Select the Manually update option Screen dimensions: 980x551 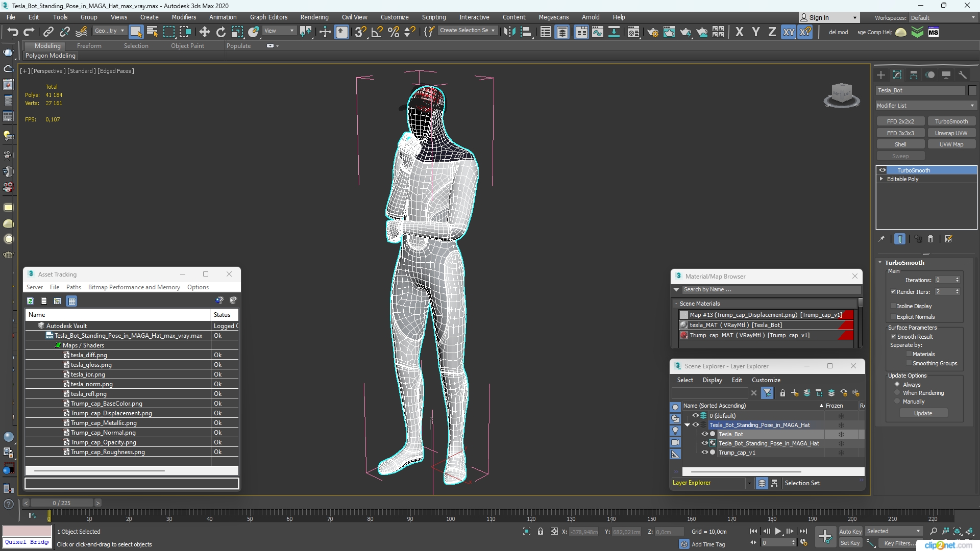click(x=897, y=402)
